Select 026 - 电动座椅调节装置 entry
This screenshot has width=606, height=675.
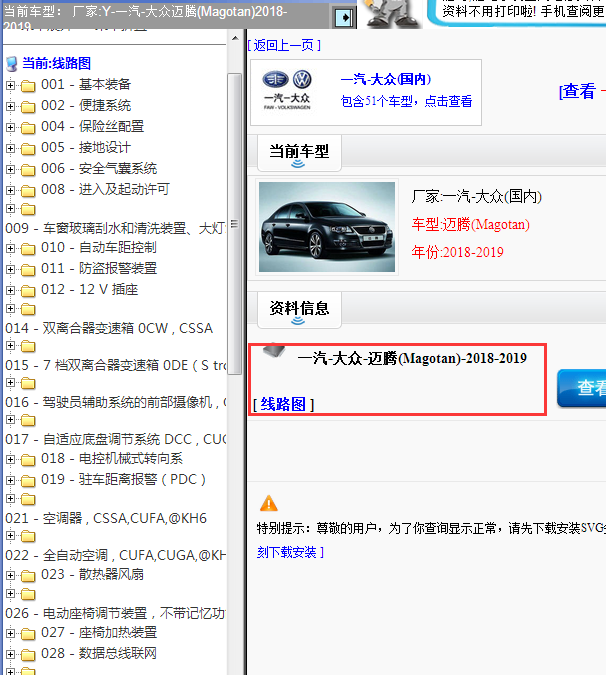click(115, 613)
